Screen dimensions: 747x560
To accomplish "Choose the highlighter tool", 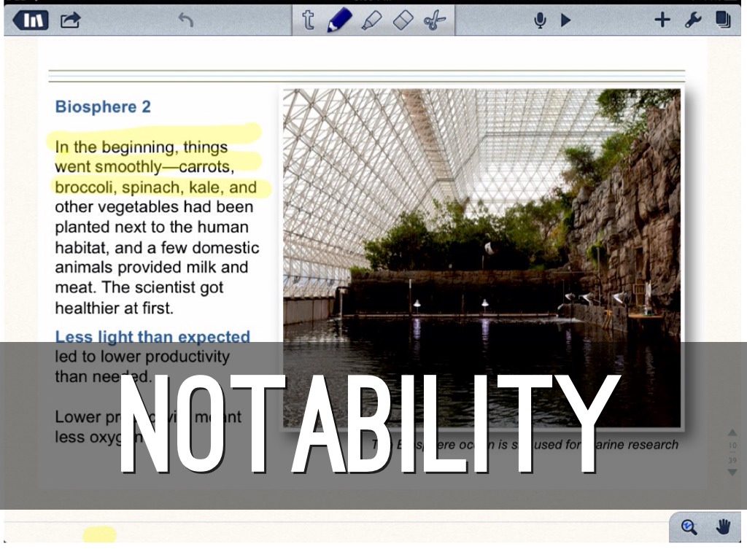I will pos(371,20).
